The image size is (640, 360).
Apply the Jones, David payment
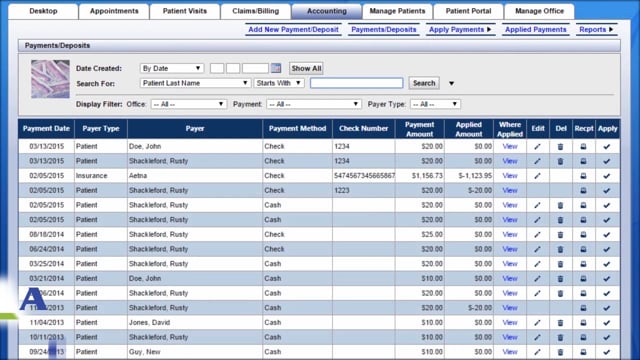tap(607, 323)
